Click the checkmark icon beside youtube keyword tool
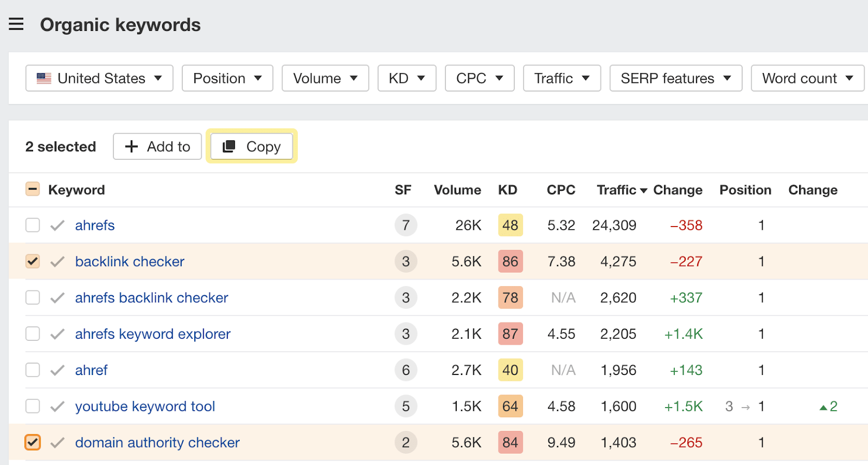 [x=58, y=406]
